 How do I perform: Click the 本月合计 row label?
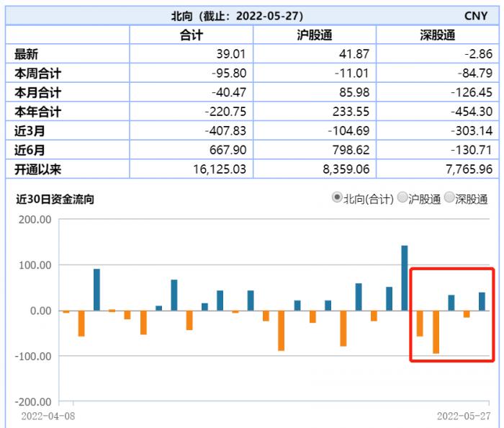(37, 93)
